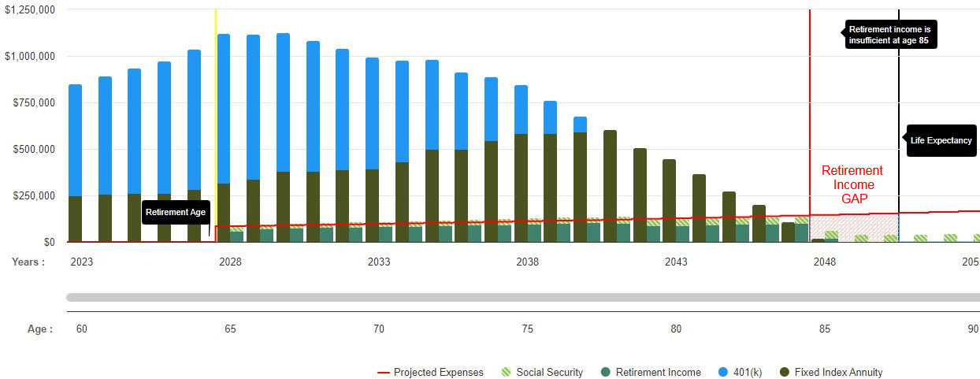This screenshot has height=379, width=980.
Task: Click the $1,250,000 y-axis label
Action: 29,9
